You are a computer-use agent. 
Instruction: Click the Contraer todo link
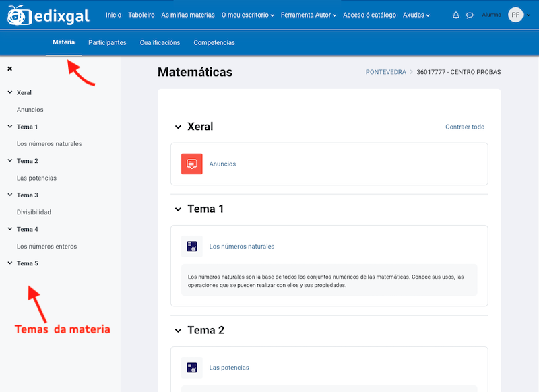coord(464,127)
